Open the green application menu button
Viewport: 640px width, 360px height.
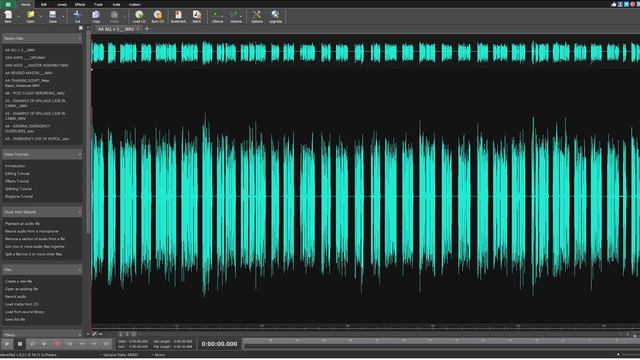coord(8,4)
